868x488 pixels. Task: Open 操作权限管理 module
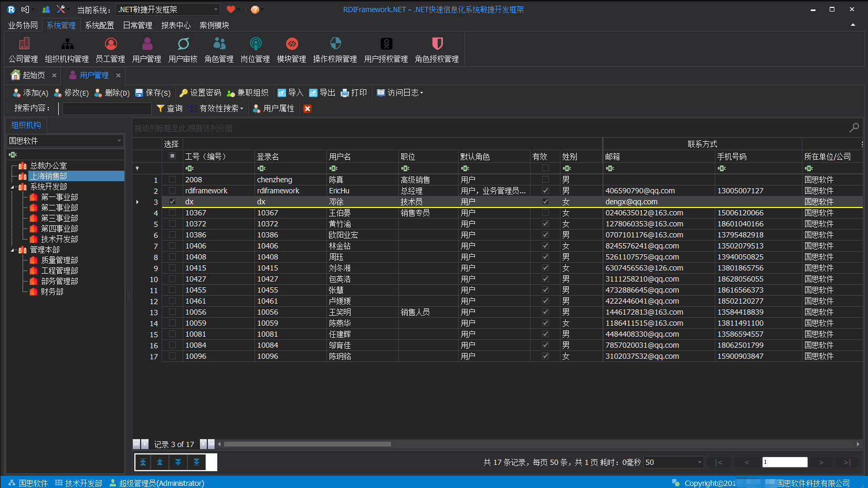tap(334, 49)
